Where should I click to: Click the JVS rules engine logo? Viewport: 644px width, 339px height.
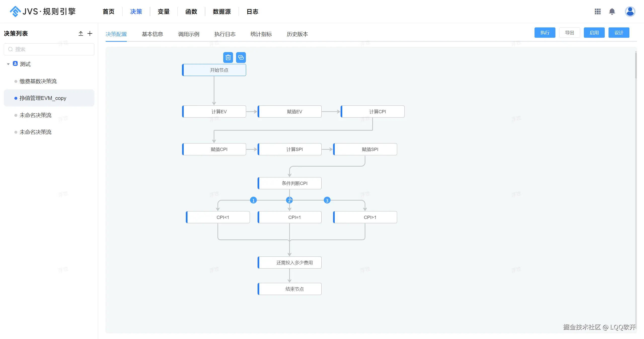43,12
